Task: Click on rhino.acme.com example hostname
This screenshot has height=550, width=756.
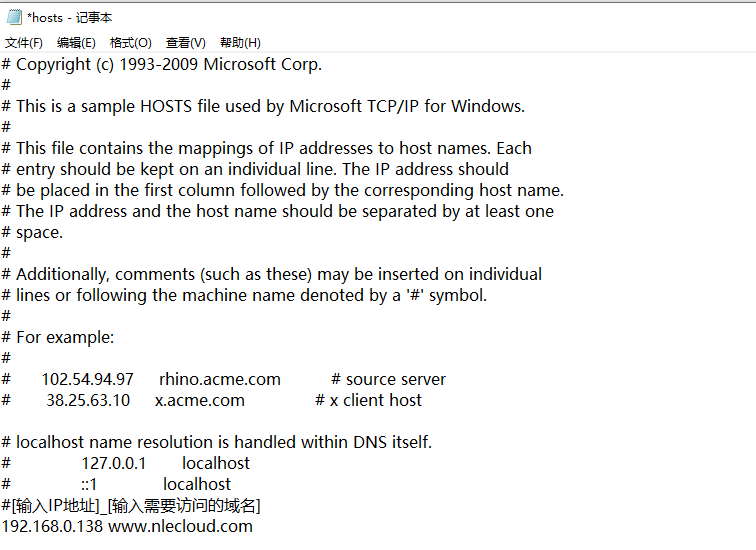Action: [x=220, y=379]
